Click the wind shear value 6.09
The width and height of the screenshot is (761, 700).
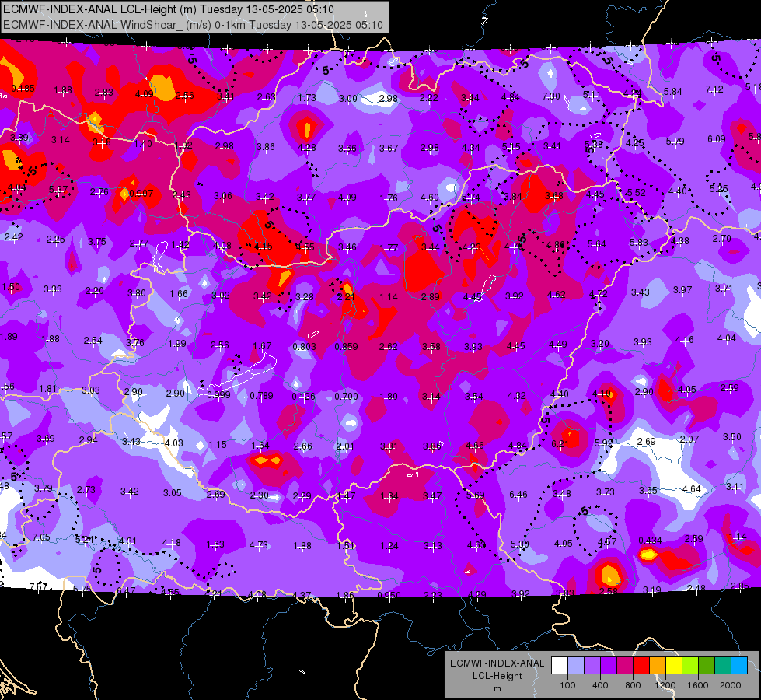[x=717, y=139]
